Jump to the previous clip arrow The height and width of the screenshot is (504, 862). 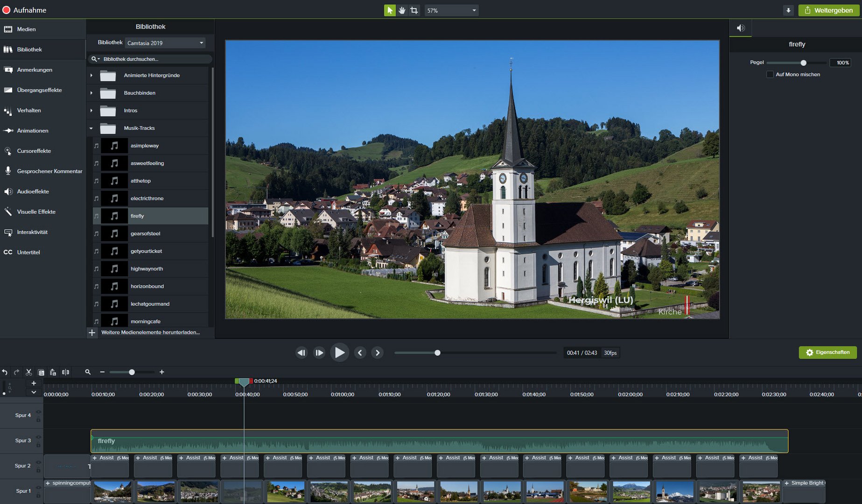360,353
